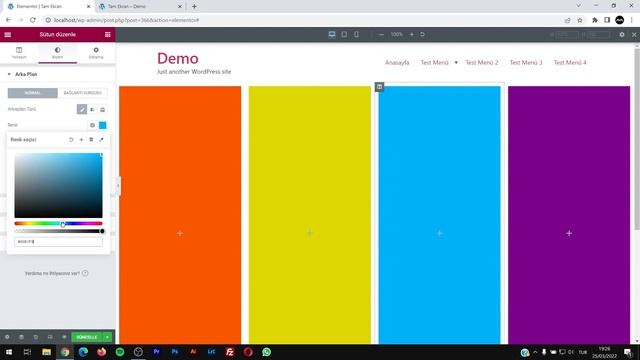Add widget to blue column plus
Screen dimensions: 640x360
tap(440, 233)
